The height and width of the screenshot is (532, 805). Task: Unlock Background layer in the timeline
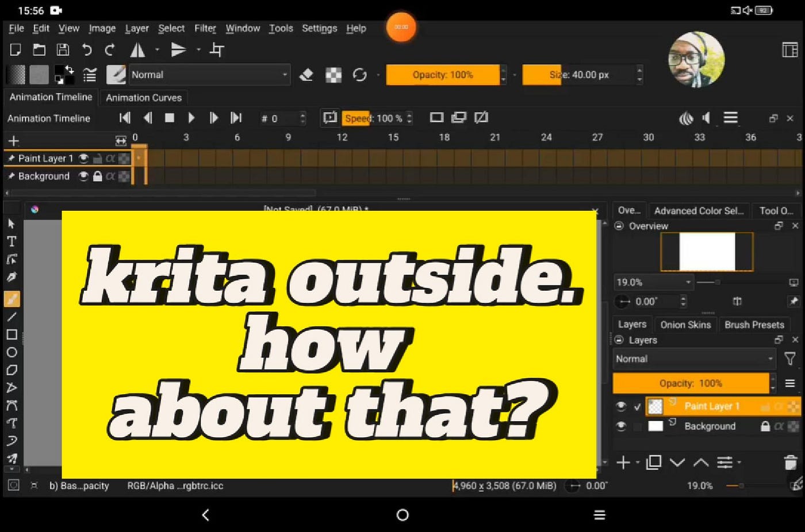point(97,176)
